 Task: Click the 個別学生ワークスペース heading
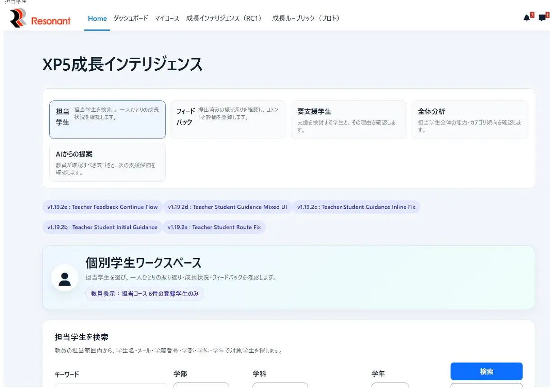pos(143,263)
